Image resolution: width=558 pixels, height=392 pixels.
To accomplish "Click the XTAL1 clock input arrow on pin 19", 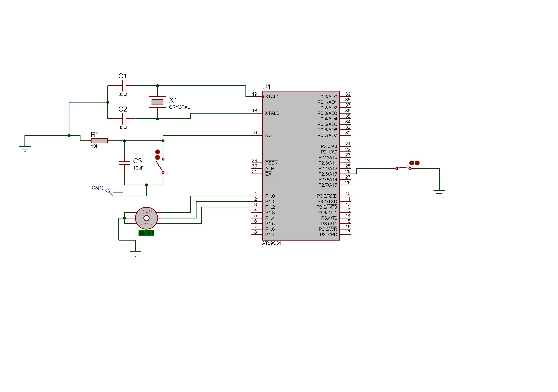I will click(x=264, y=97).
